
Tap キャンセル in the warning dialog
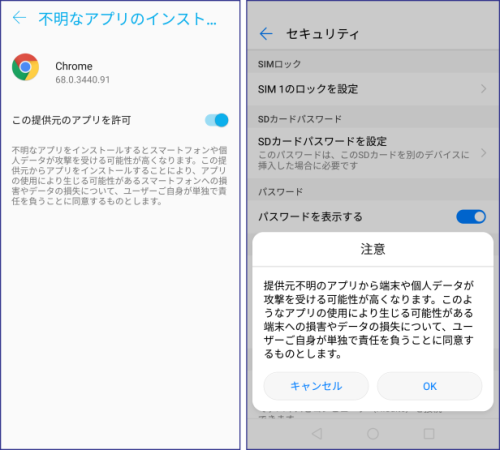point(316,386)
